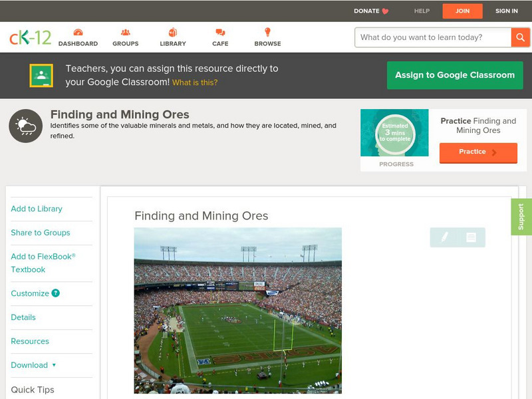Click the 'Practice Finding and Mining Ores' text
Screen dimensions: 532x399
click(478, 126)
